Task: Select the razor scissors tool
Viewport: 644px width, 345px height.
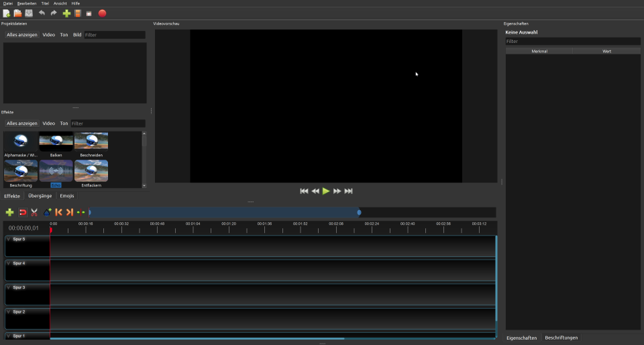Action: [x=34, y=212]
